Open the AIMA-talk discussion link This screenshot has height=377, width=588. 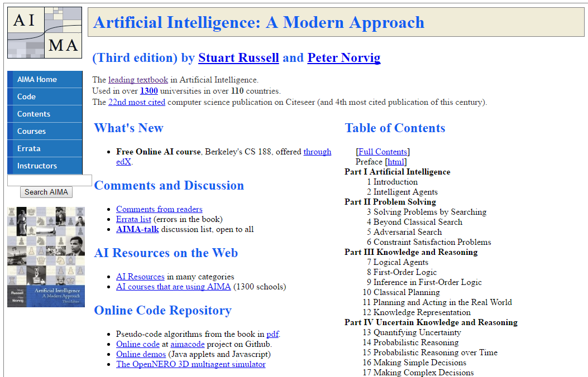[137, 230]
